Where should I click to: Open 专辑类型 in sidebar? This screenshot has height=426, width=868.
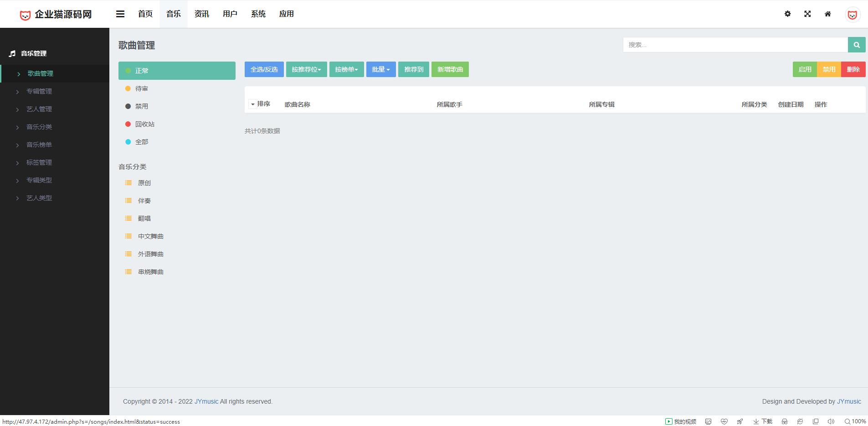55,180
